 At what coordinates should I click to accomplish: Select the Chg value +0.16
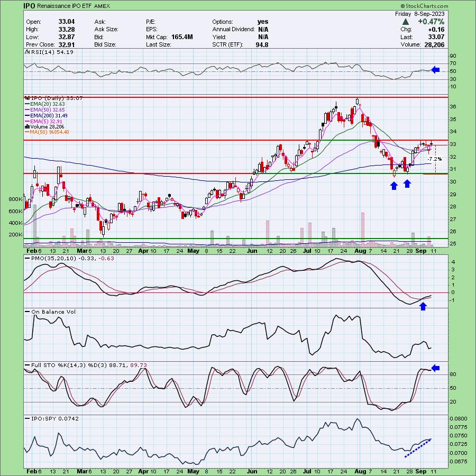pyautogui.click(x=436, y=30)
